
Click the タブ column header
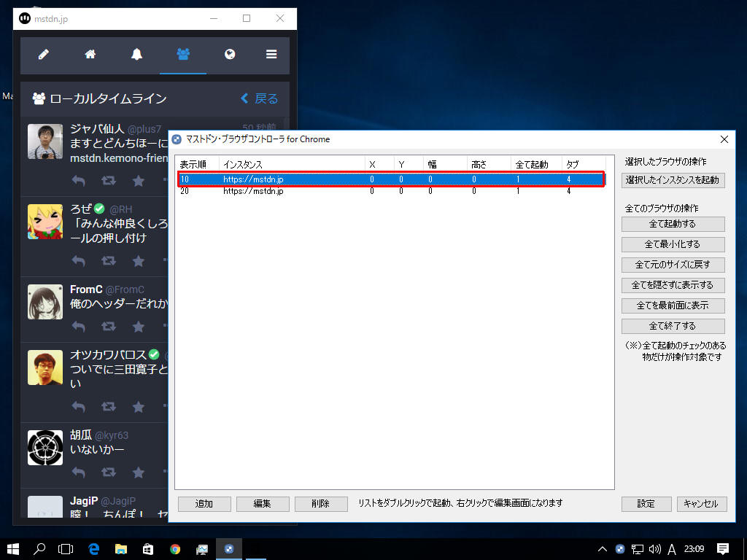(584, 164)
